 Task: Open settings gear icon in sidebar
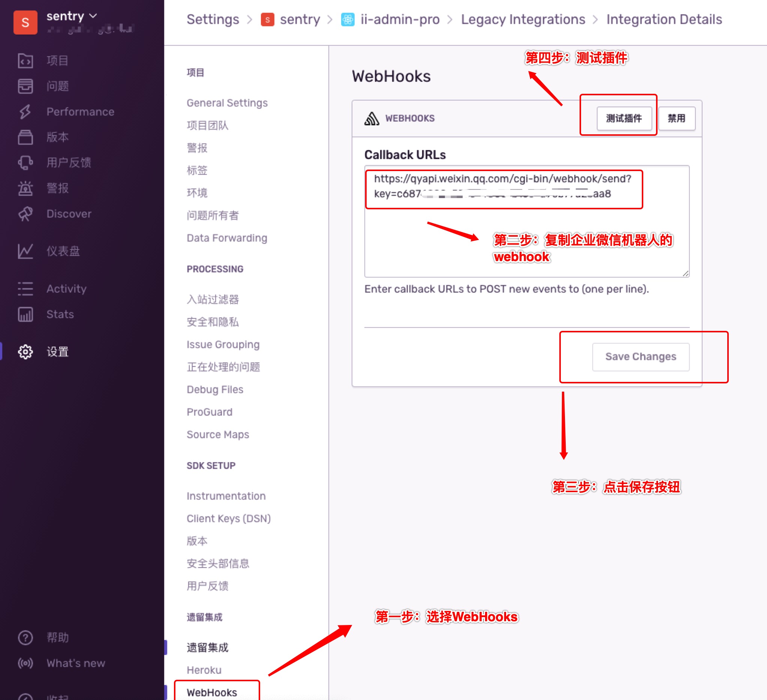(x=25, y=352)
